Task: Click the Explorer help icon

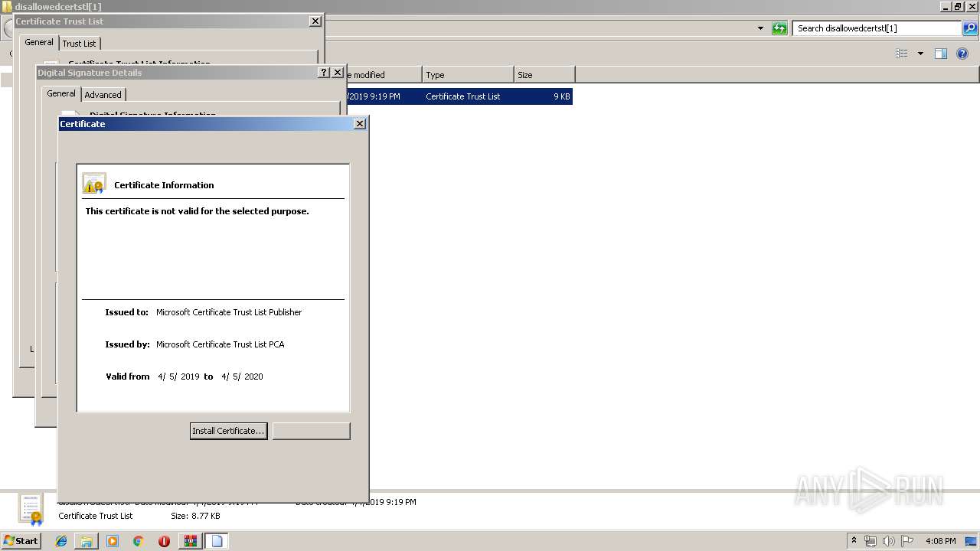Action: [x=962, y=54]
